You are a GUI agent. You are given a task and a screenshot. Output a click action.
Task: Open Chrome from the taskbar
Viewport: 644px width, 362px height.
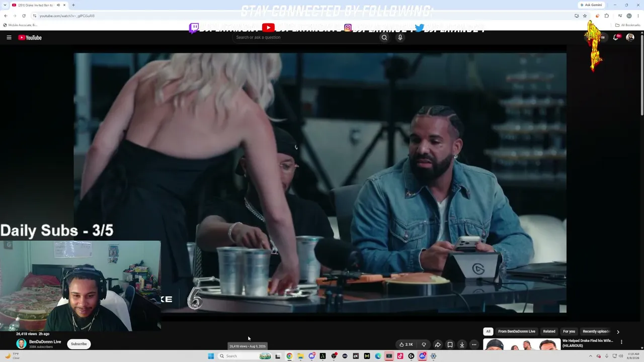click(289, 356)
